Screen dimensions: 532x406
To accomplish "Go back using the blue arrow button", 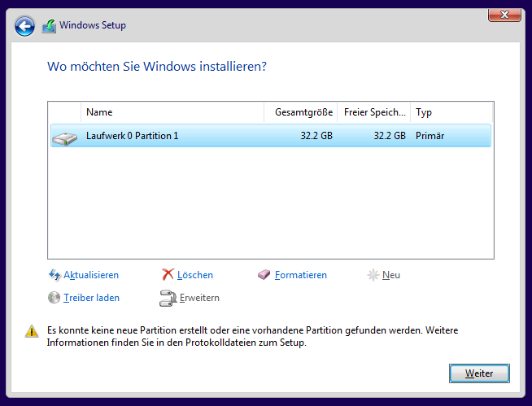I will 24,26.
